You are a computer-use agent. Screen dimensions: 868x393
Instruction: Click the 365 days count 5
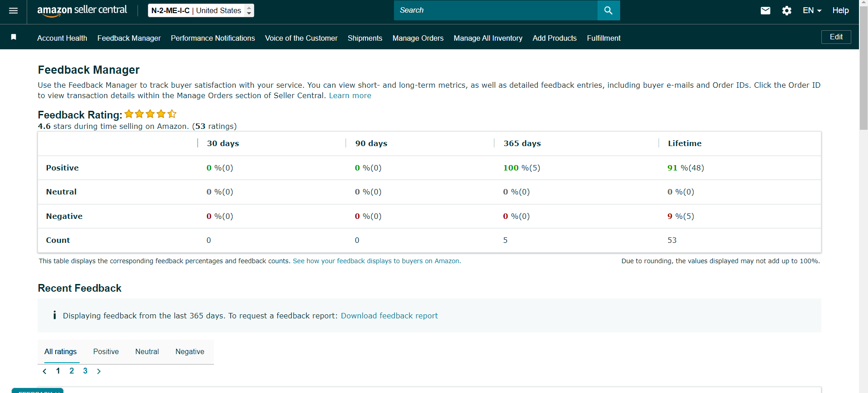[505, 240]
